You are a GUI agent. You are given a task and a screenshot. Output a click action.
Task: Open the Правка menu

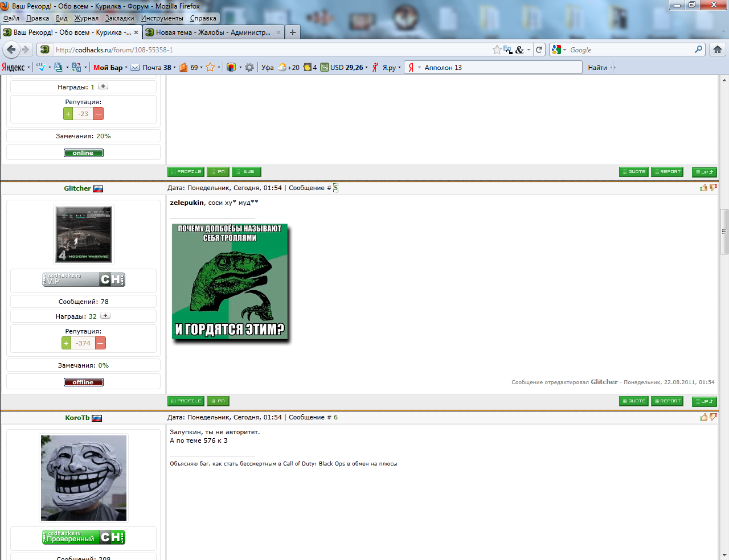pyautogui.click(x=38, y=18)
